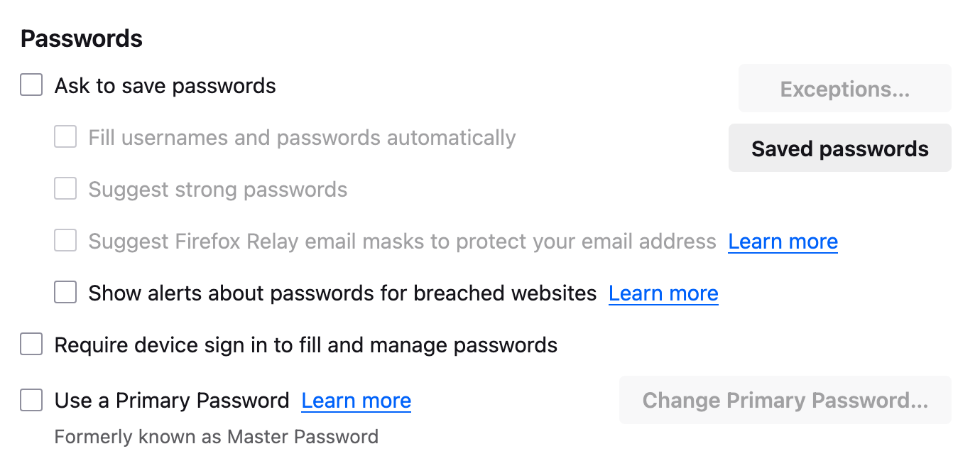Screen dimensions: 980x466
Task: Click the 'Passwords' section heading
Action: pyautogui.click(x=81, y=38)
